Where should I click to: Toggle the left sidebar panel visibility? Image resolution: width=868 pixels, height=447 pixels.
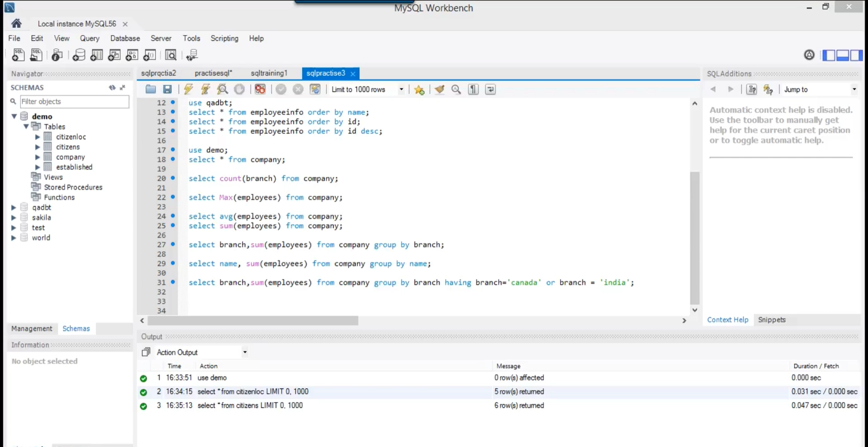point(829,55)
